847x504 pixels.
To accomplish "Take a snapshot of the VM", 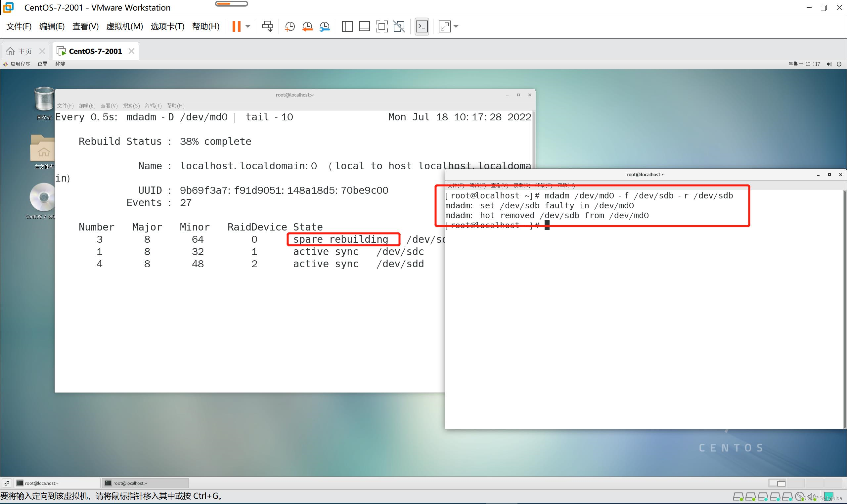I will 290,26.
